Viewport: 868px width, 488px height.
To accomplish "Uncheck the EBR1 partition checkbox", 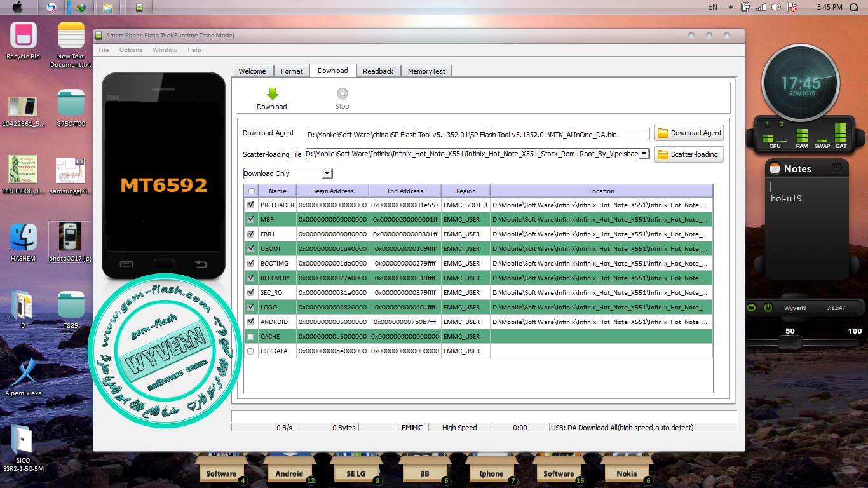I will 251,234.
